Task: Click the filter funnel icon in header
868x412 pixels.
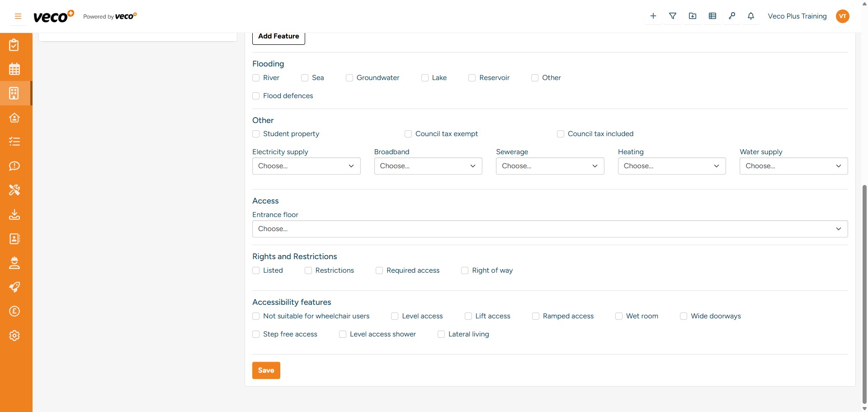Action: pyautogui.click(x=673, y=16)
